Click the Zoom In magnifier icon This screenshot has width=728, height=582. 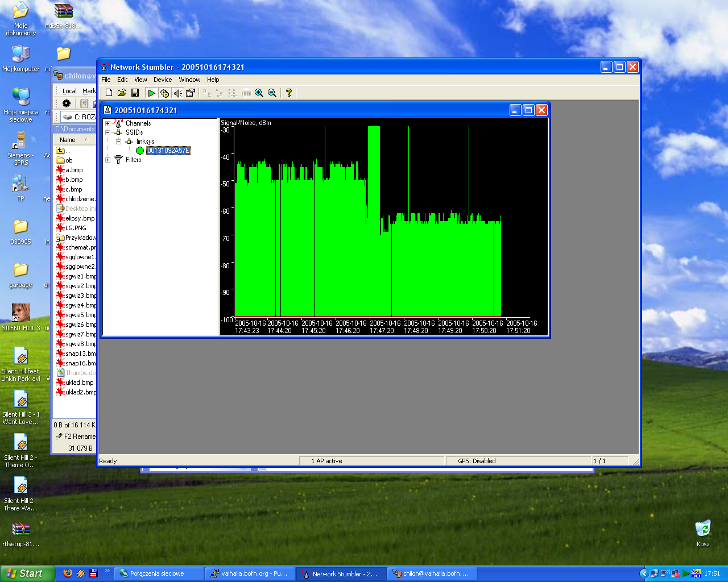[259, 93]
